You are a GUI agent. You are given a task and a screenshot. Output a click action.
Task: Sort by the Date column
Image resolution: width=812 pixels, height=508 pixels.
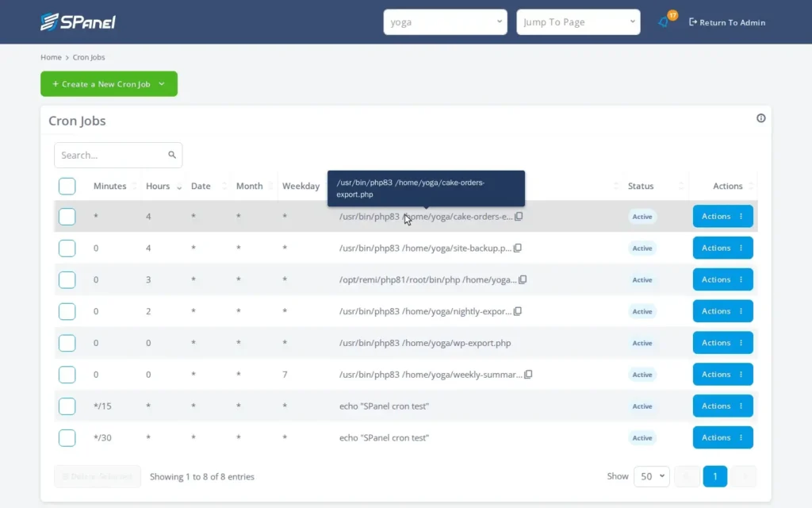(x=201, y=186)
